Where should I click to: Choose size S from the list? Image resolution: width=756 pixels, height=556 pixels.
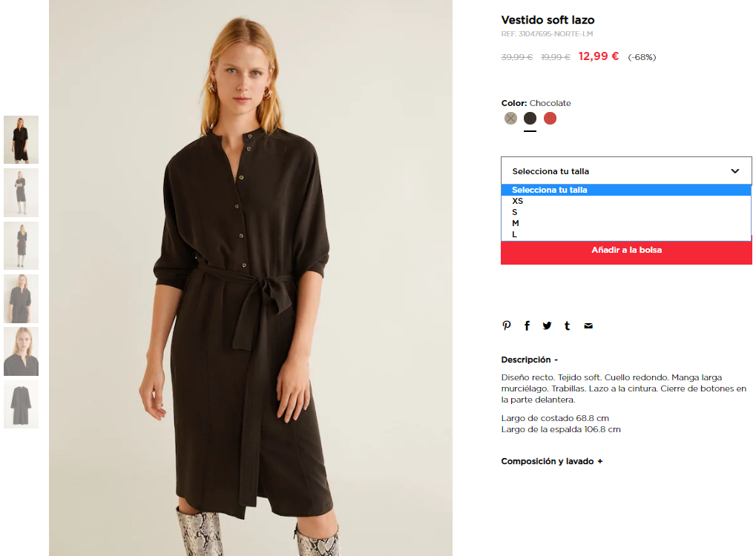[x=626, y=212]
